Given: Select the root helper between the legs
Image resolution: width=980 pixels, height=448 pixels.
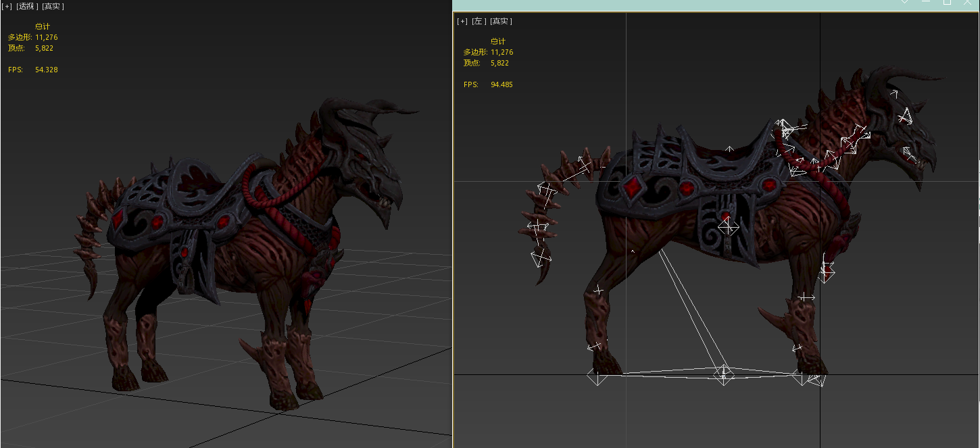Looking at the screenshot, I should pos(724,374).
